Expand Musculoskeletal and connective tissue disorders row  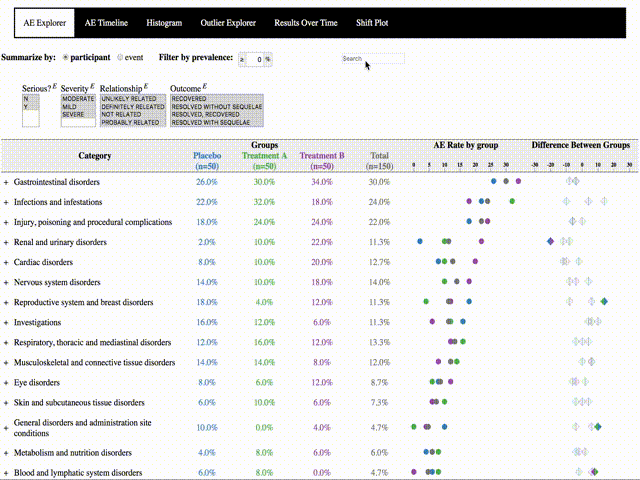coord(6,363)
